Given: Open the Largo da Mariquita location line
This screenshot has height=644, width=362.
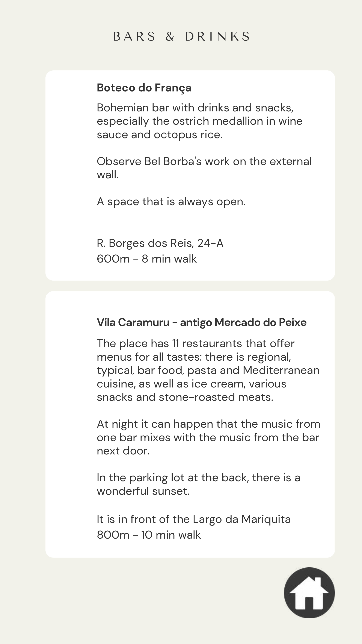Looking at the screenshot, I should click(x=193, y=519).
